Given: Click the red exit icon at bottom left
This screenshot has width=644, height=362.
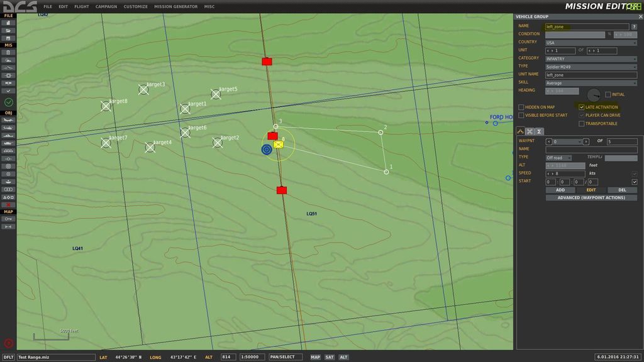Looking at the screenshot, I should tap(8, 343).
